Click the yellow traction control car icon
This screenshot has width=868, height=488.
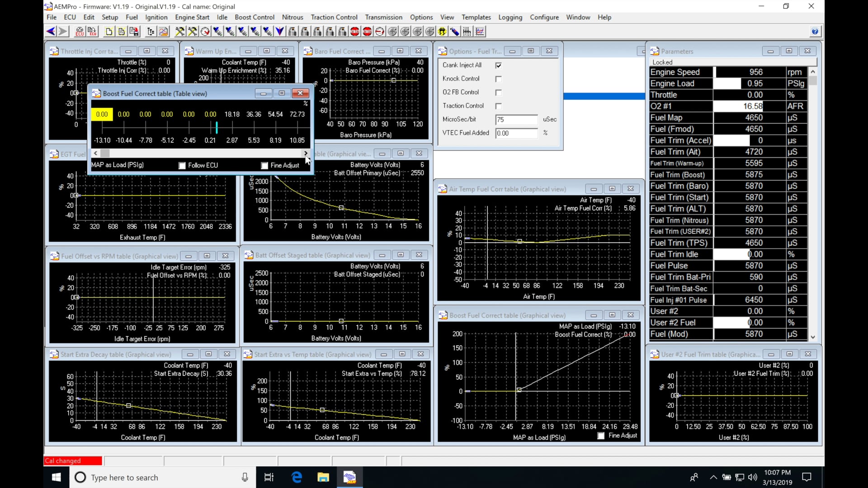(x=442, y=32)
